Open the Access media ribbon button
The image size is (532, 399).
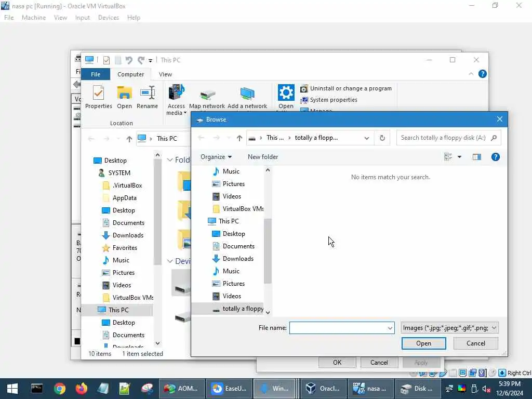click(x=177, y=100)
